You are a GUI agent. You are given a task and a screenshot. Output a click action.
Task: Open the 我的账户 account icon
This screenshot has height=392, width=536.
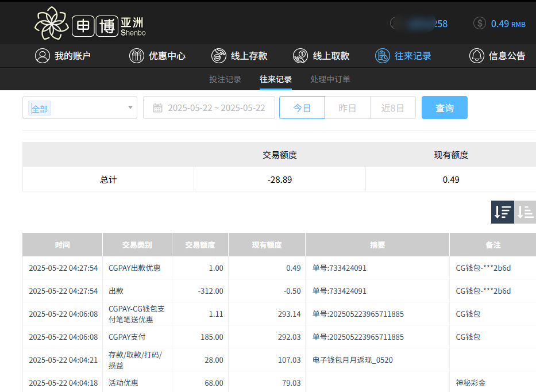(41, 56)
